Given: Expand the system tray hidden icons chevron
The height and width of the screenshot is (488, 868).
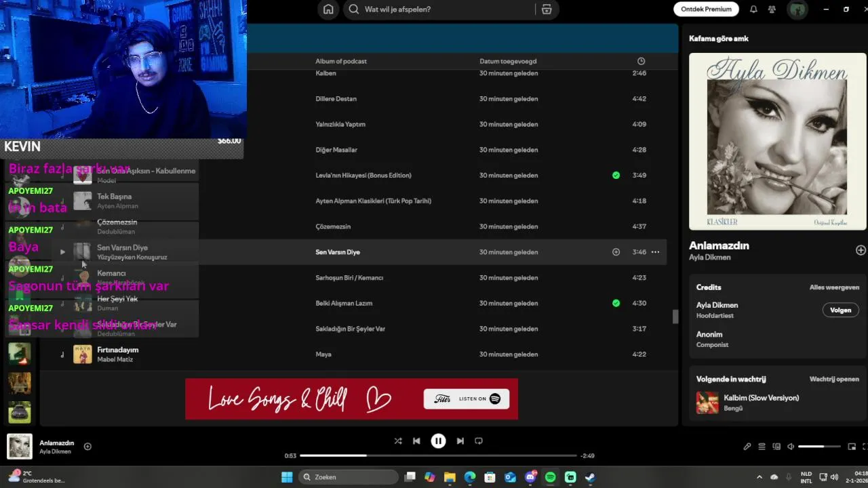Looking at the screenshot, I should [x=759, y=477].
